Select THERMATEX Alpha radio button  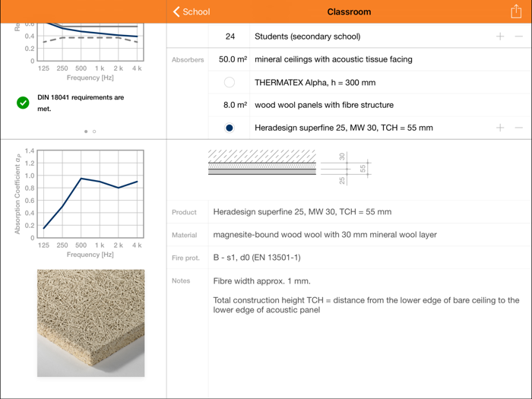point(230,82)
